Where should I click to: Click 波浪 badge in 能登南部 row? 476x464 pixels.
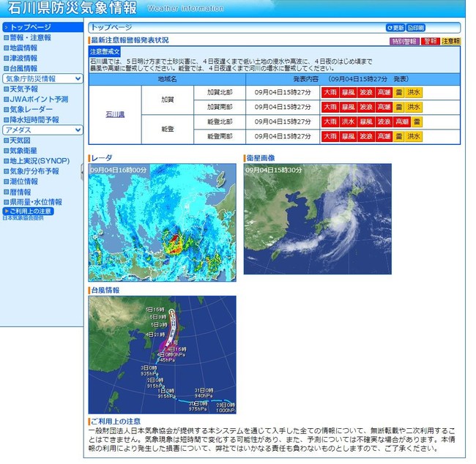click(x=366, y=137)
